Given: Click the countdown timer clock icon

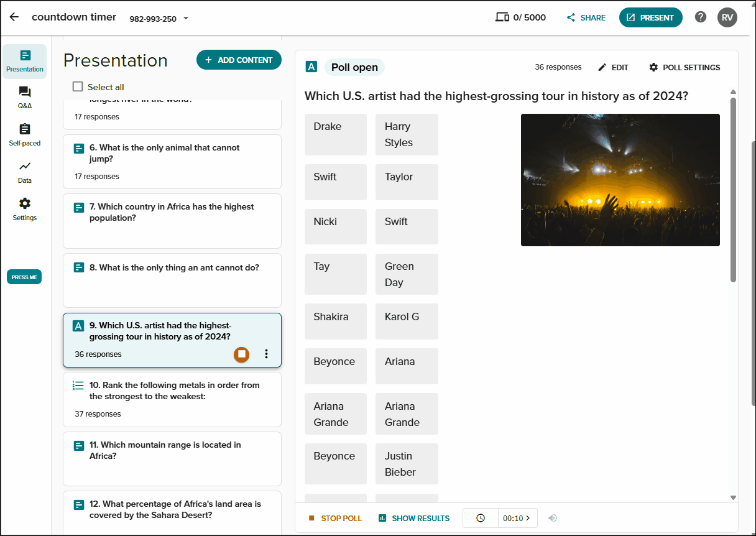Looking at the screenshot, I should (481, 518).
